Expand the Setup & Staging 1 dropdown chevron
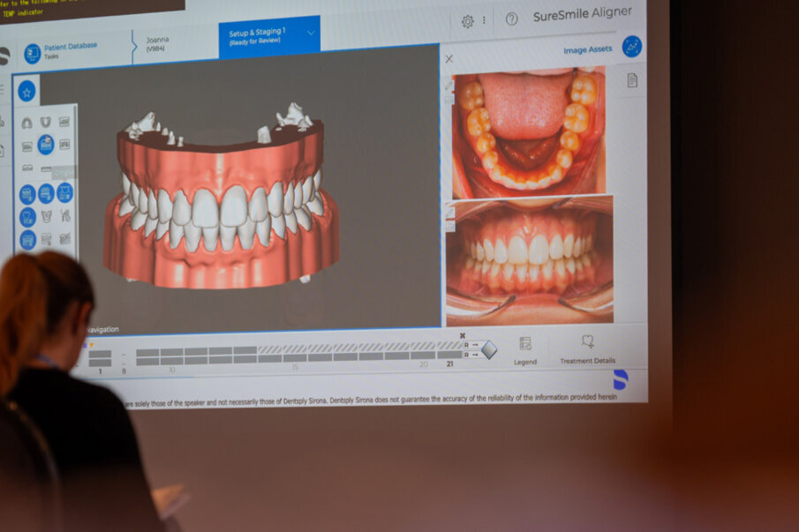 click(311, 34)
